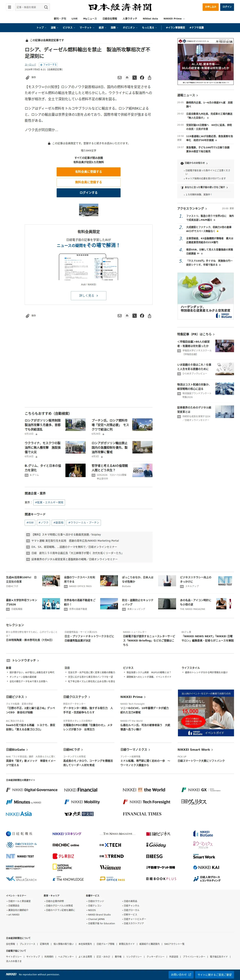Open the NIKKEI Asia logo link
Viewport: 240px width, 980px height.
click(19, 814)
